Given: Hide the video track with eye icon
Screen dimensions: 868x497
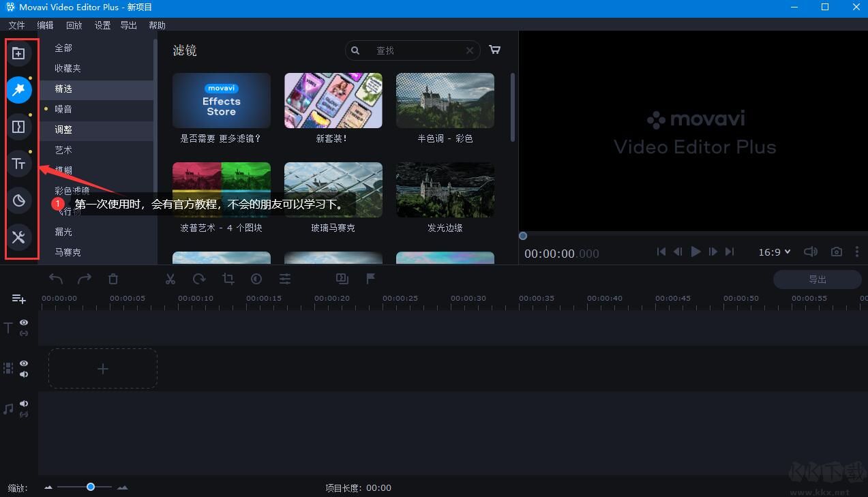Looking at the screenshot, I should pyautogui.click(x=24, y=363).
